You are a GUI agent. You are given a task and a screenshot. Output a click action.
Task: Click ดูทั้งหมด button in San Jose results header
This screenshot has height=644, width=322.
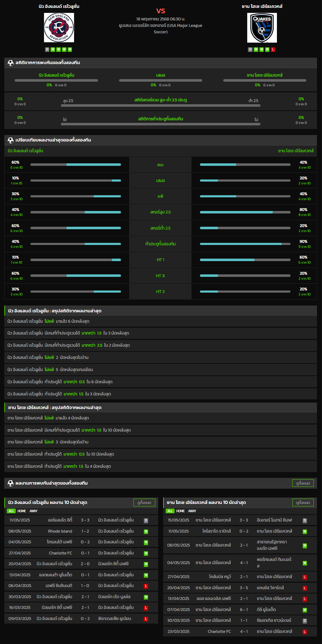coord(303,503)
